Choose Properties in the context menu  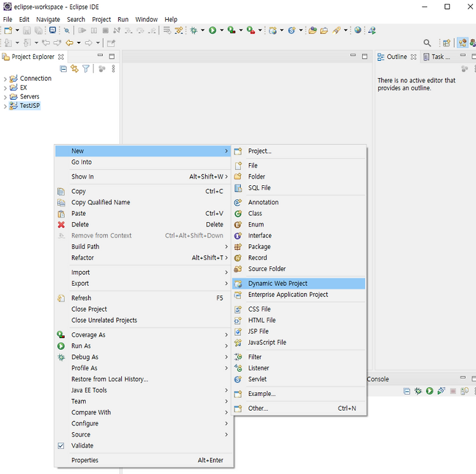(x=143, y=460)
